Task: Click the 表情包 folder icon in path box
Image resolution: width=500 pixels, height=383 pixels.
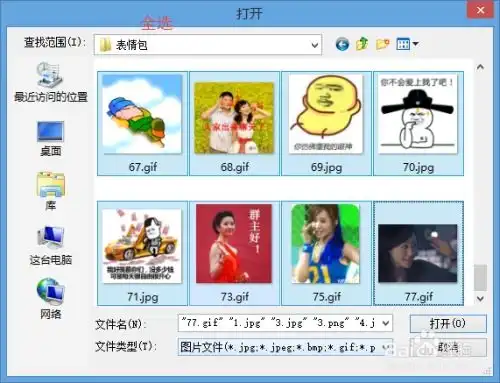Action: click(x=105, y=45)
